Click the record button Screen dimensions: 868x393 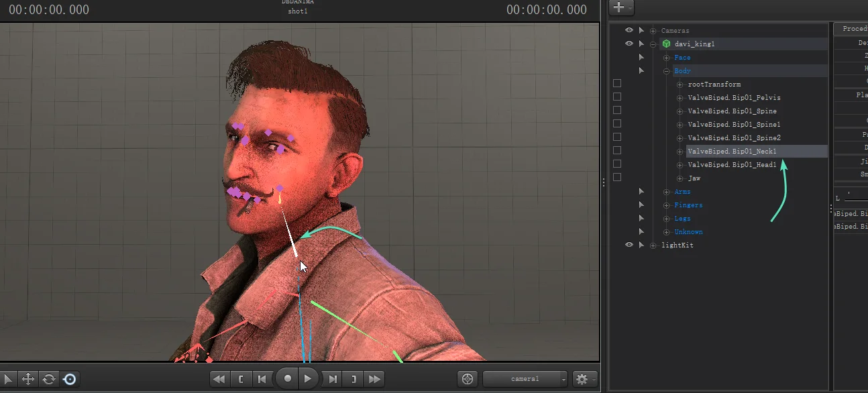pos(288,378)
